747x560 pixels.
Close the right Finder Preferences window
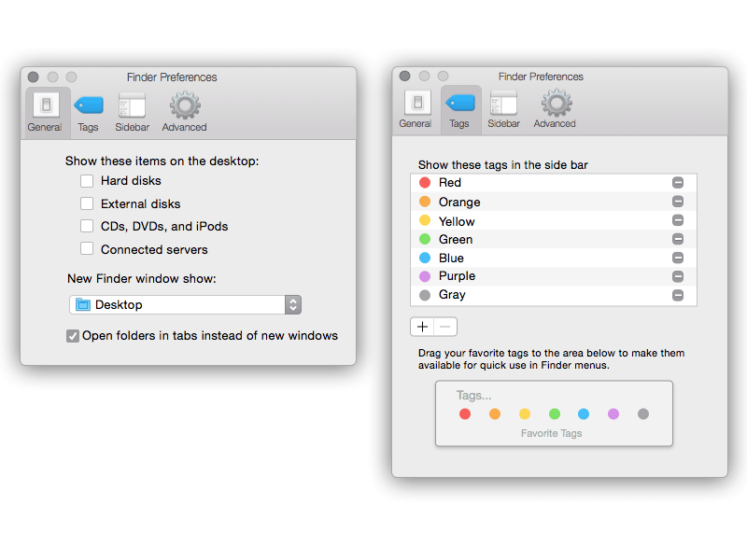[405, 76]
